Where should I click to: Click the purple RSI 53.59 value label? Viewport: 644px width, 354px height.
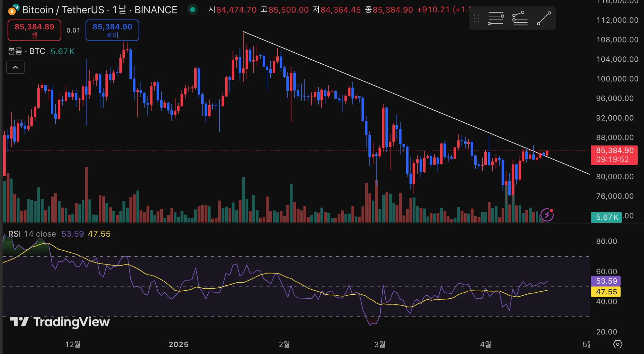(606, 281)
